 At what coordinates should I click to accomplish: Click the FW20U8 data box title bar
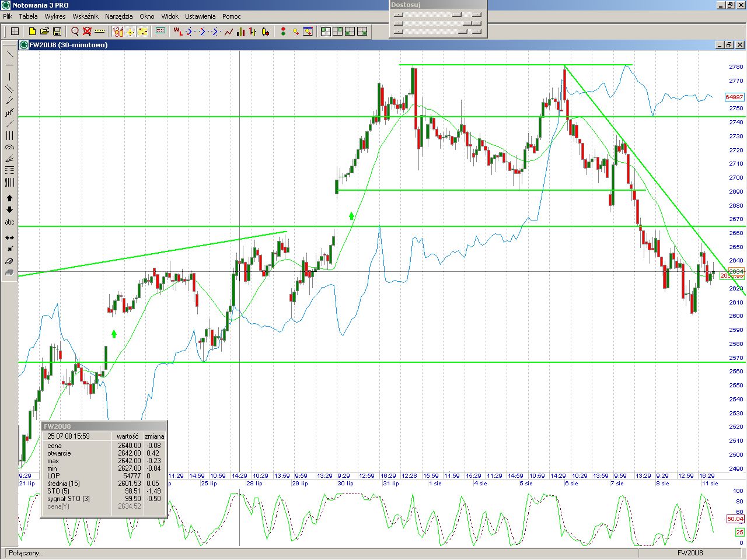coord(104,426)
